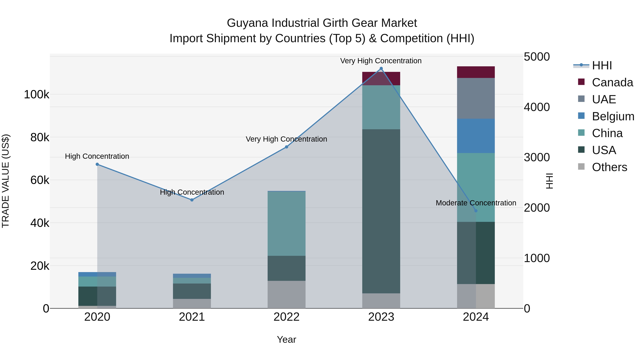Click the 2020 'High Concentration' annotation
Screen dimensions: 644x362
point(97,156)
